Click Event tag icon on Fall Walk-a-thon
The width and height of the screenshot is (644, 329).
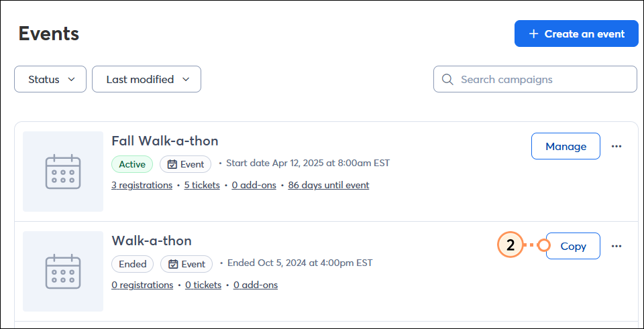pyautogui.click(x=172, y=165)
